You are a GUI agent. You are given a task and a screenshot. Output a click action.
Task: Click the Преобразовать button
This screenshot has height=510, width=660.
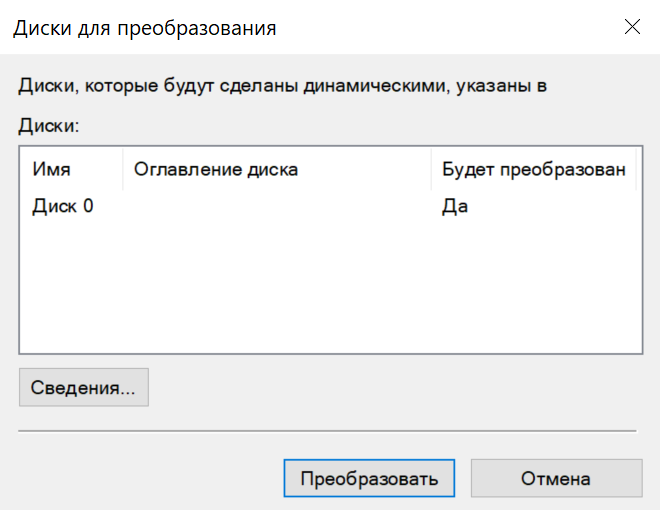(x=369, y=479)
